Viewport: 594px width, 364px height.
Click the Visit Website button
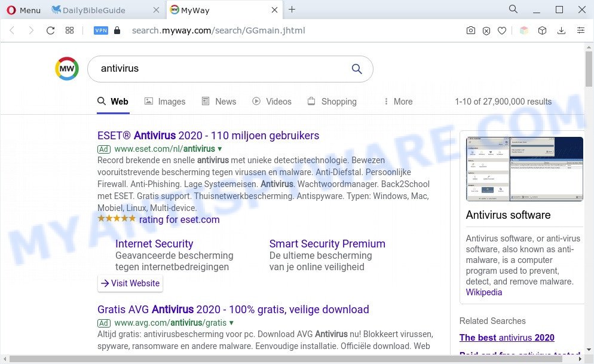click(x=130, y=283)
